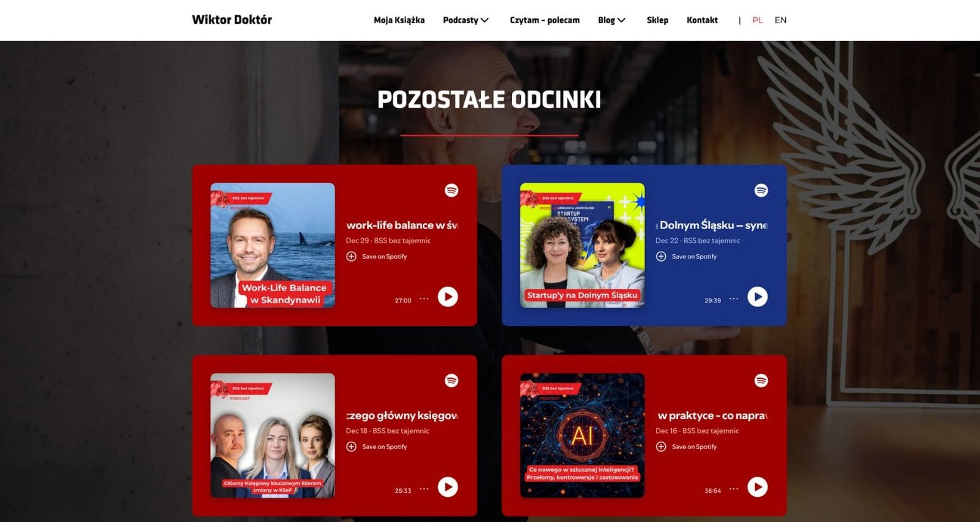
Task: Open Spotify logo on AI episode card
Action: click(x=761, y=380)
